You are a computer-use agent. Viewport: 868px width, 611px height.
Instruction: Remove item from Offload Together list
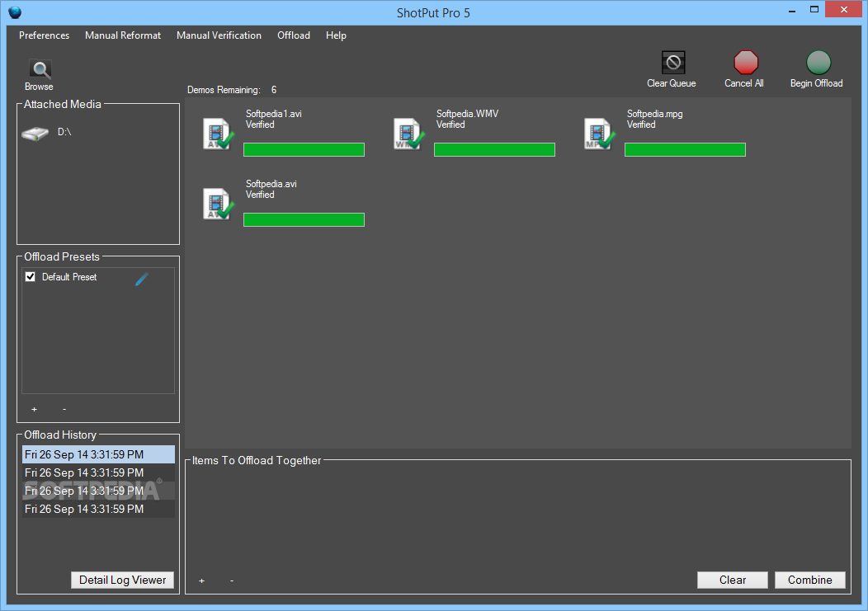point(231,580)
